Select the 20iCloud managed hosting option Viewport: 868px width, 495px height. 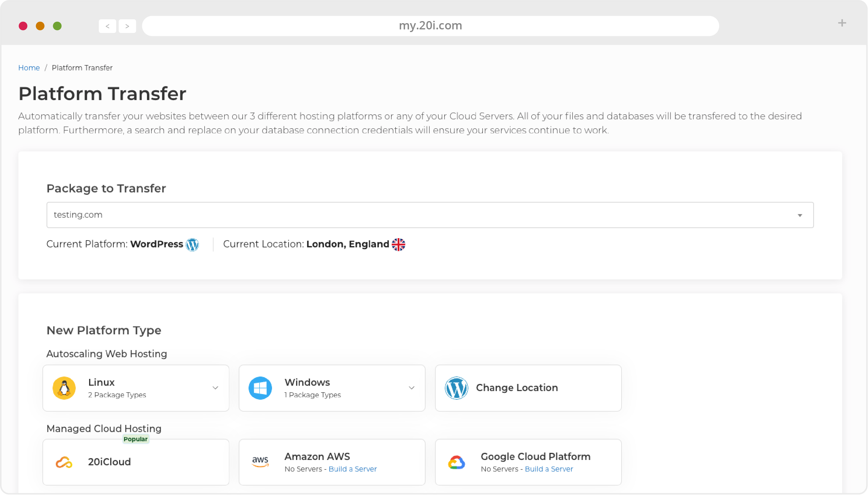point(135,462)
